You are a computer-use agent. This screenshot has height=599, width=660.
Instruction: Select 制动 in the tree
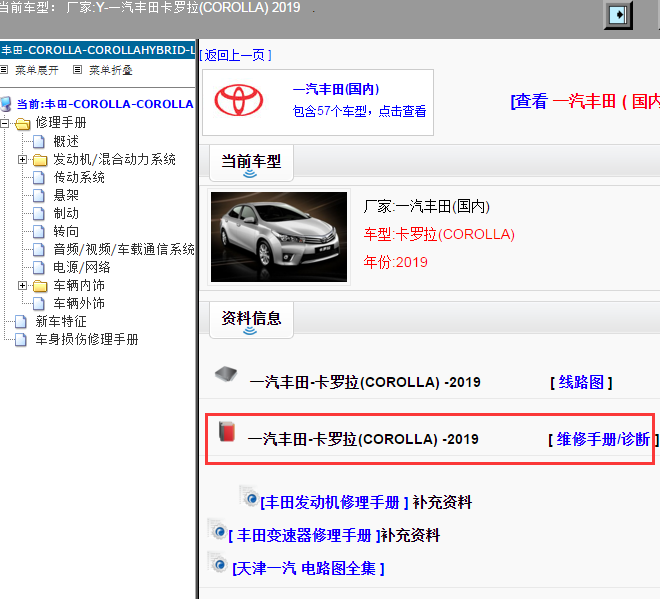pyautogui.click(x=66, y=213)
